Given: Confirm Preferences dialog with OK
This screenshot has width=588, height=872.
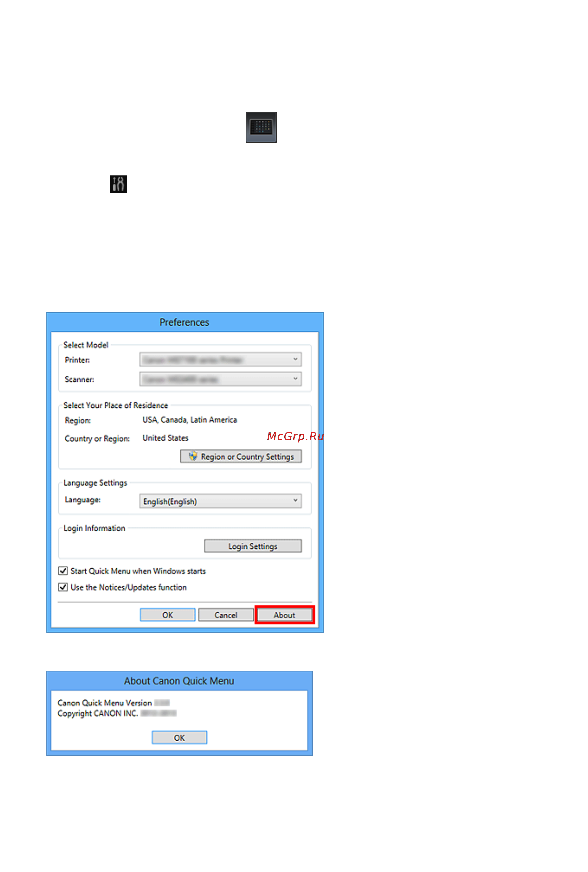Looking at the screenshot, I should 168,615.
